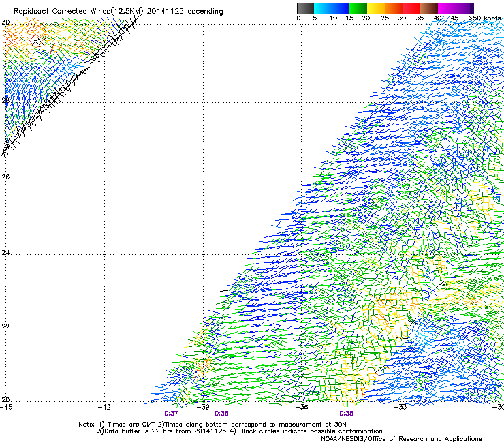Select the gray 0-5 knots legend segment
Screen dimensions: 504x443
[x=305, y=8]
